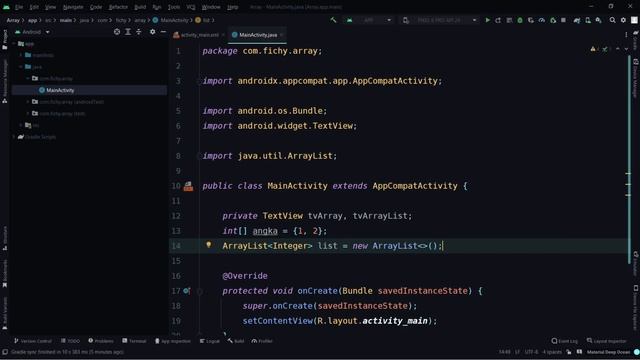
Task: Go to next highlighted problem arrow
Action: (x=627, y=49)
